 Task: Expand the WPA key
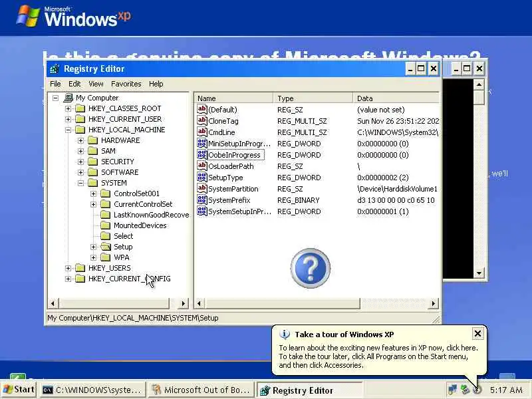coord(93,257)
